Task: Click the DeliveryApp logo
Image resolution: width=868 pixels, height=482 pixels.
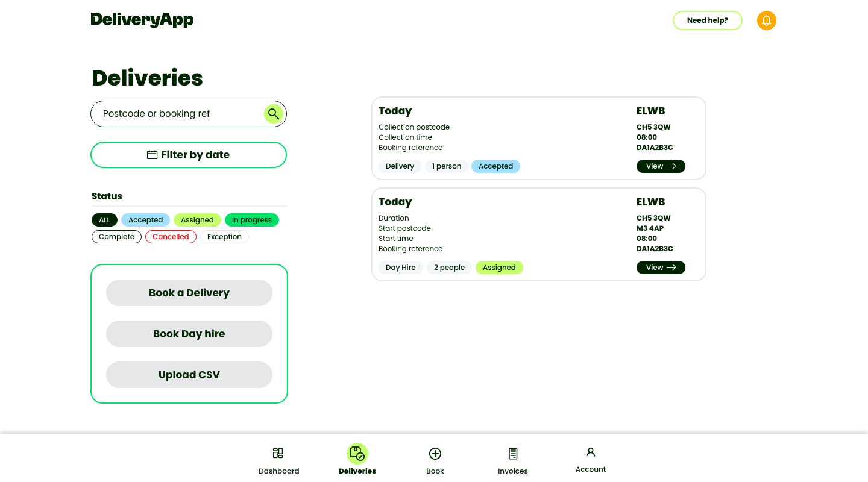Action: (x=142, y=19)
